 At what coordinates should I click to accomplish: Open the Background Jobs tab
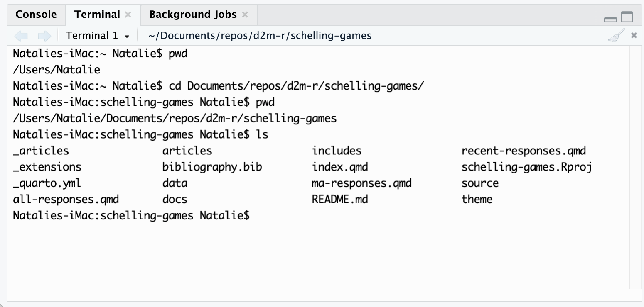[193, 15]
